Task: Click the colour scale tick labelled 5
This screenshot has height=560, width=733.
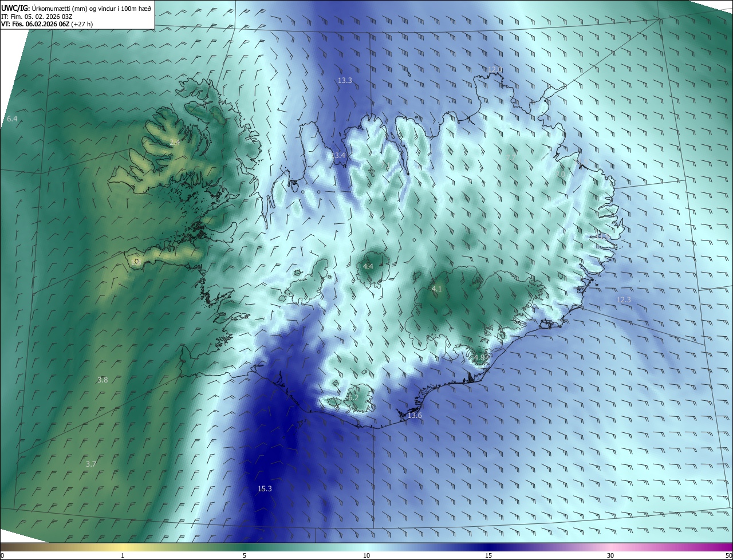Action: click(x=245, y=555)
